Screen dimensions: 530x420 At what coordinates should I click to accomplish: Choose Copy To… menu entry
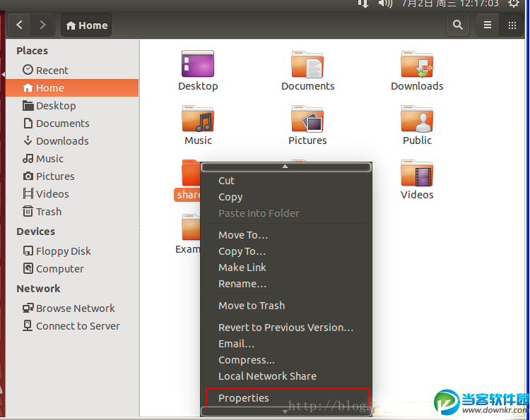286,251
